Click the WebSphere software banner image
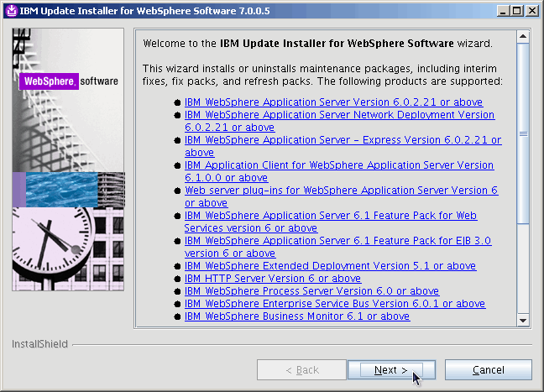544x392 pixels. point(69,159)
